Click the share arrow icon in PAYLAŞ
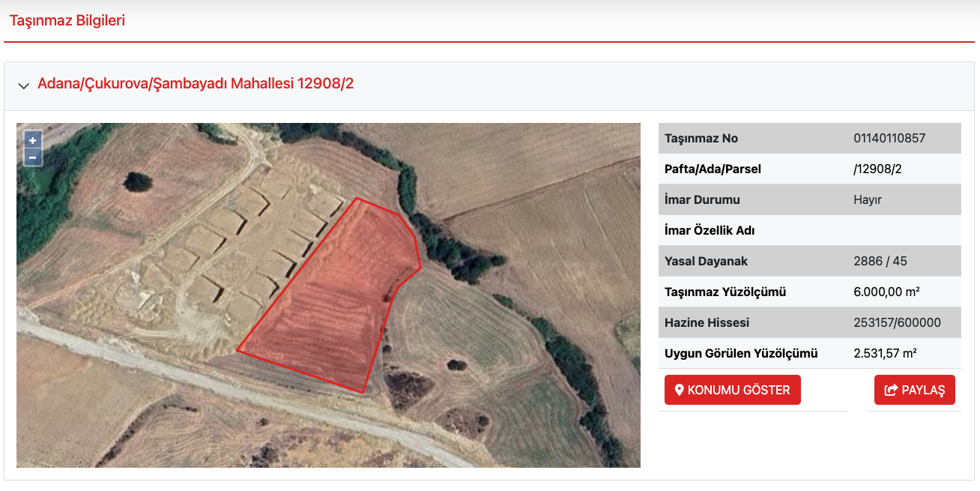 pyautogui.click(x=891, y=390)
